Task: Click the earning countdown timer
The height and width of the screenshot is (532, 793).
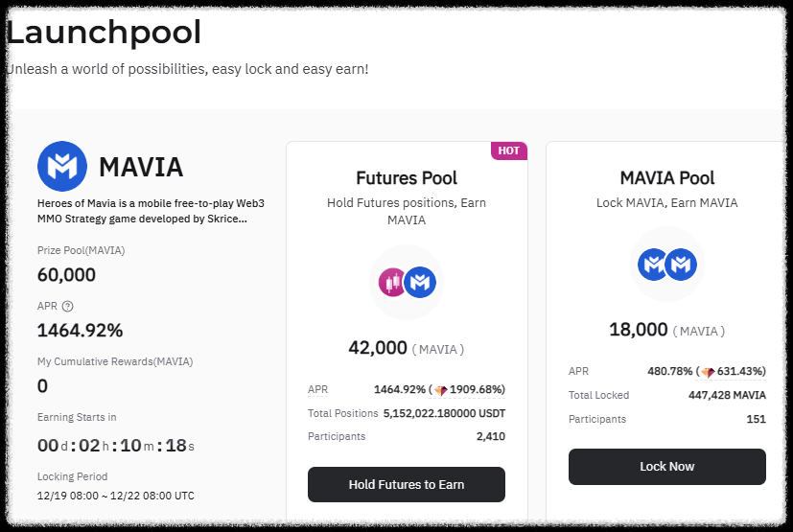Action: tap(116, 446)
